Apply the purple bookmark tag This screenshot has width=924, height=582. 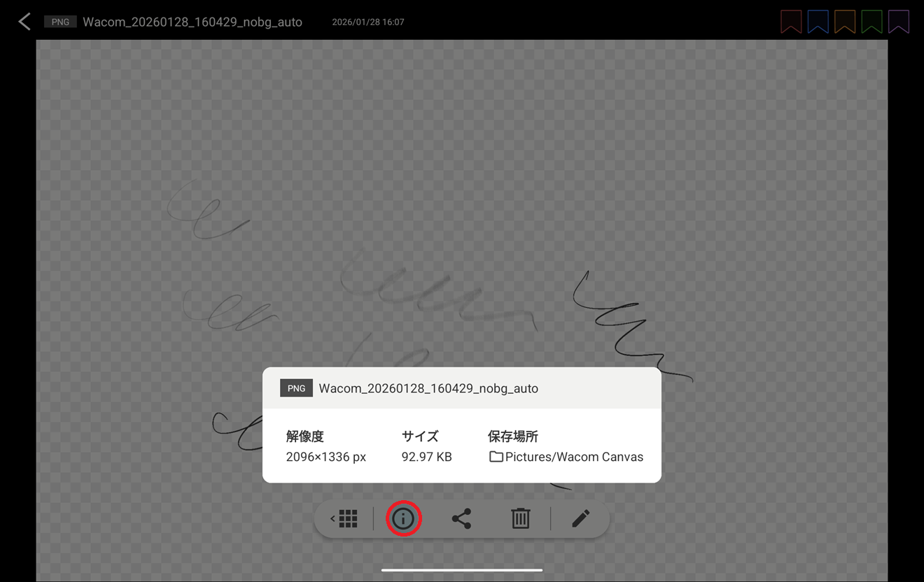(x=899, y=22)
